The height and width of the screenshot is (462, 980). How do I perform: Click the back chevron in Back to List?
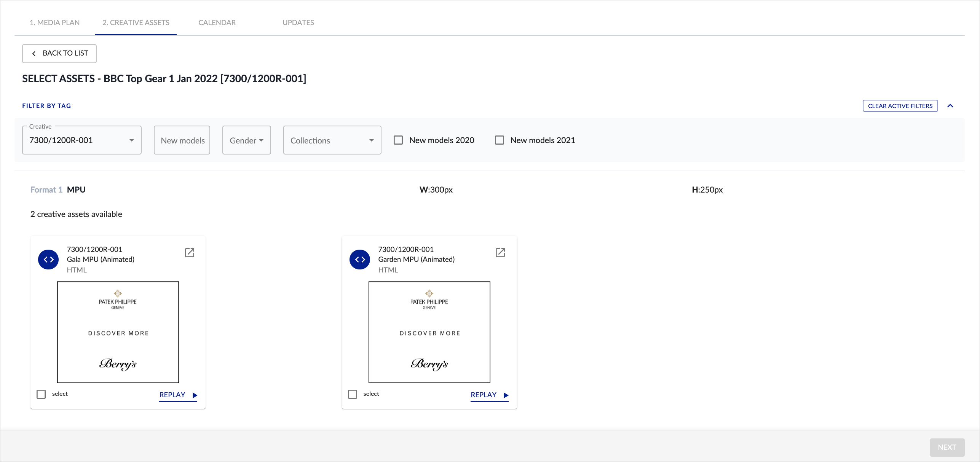tap(34, 53)
